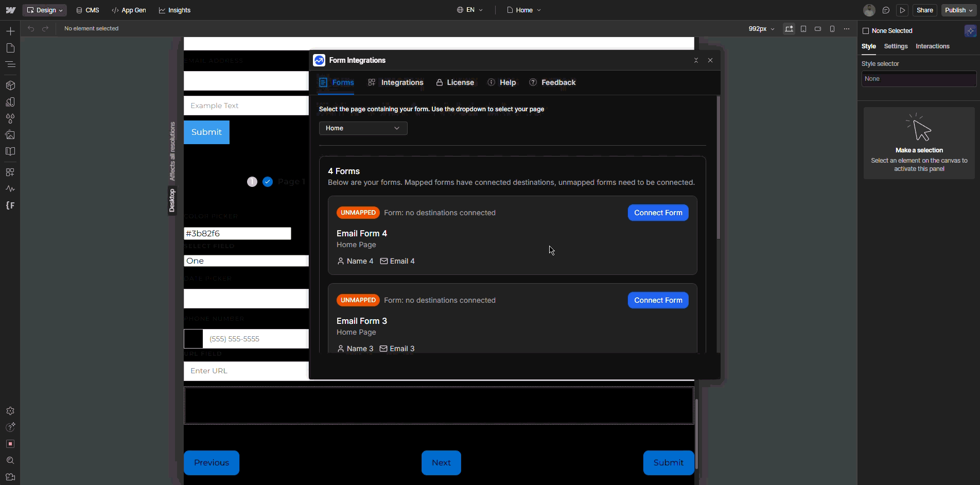The width and height of the screenshot is (980, 485).
Task: Click the Share button
Action: (x=924, y=10)
